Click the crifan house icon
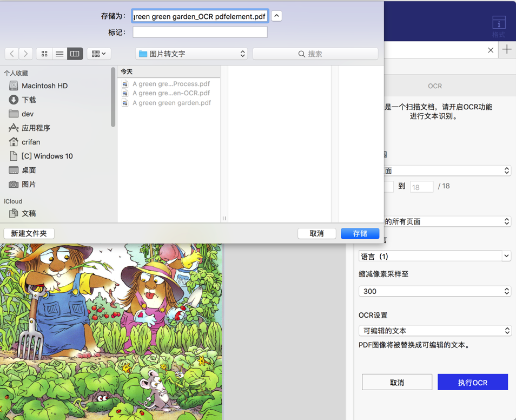The image size is (516, 420). click(x=14, y=142)
